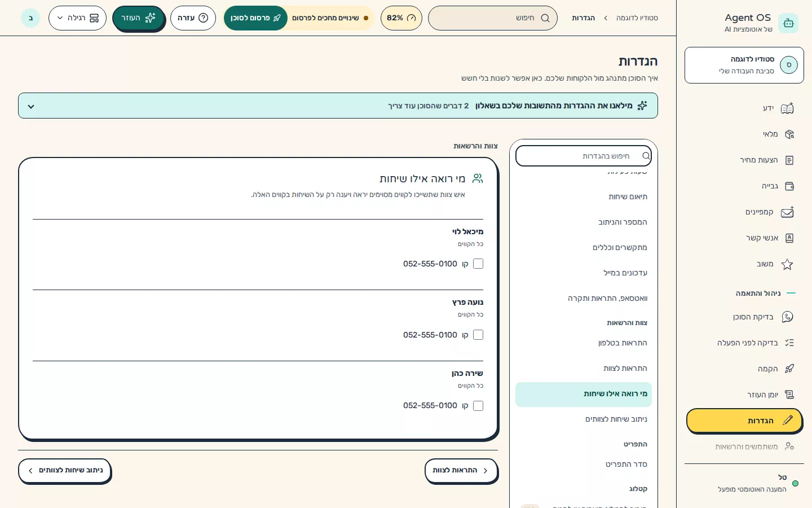Click סטודיו לדוגמה in the breadcrumb
812x508 pixels.
(637, 18)
